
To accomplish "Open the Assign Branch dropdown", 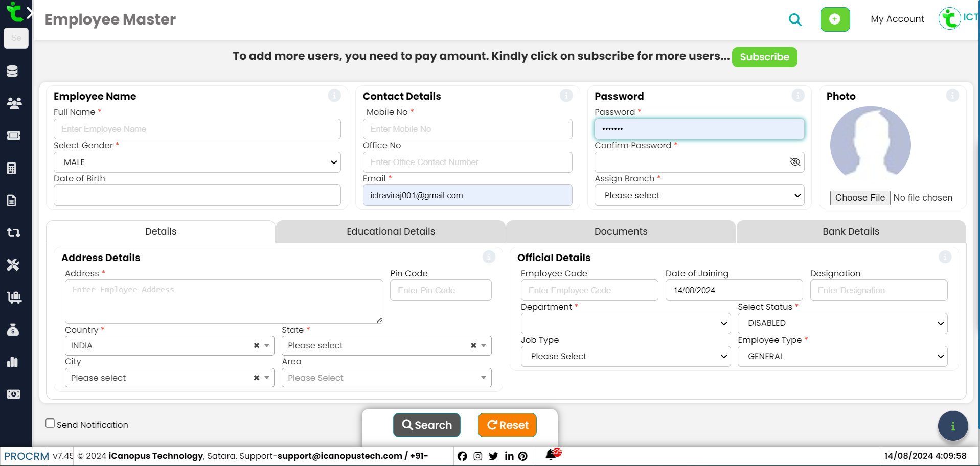I will [699, 196].
